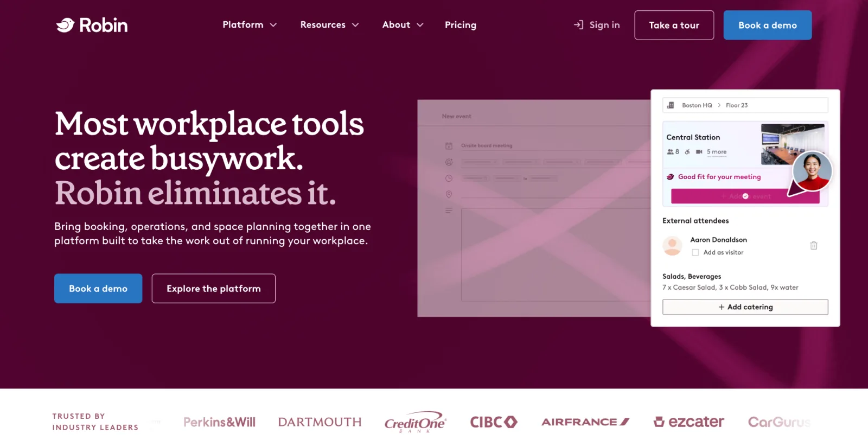The height and width of the screenshot is (440, 868).
Task: Click the accessibility amenity icon
Action: pyautogui.click(x=687, y=152)
